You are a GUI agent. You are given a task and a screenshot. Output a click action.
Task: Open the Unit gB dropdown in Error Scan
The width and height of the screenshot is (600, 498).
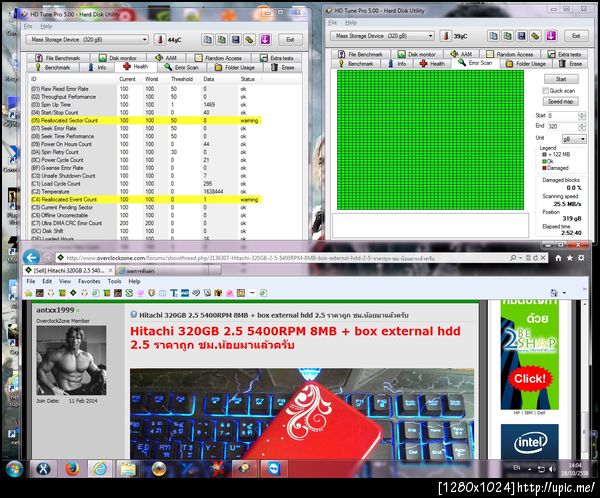[574, 139]
